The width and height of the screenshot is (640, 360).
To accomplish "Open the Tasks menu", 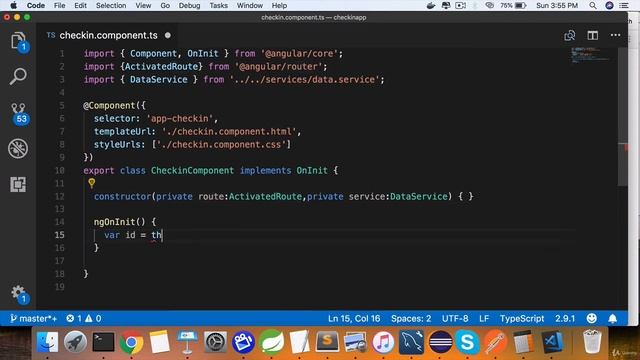I will click(x=218, y=5).
